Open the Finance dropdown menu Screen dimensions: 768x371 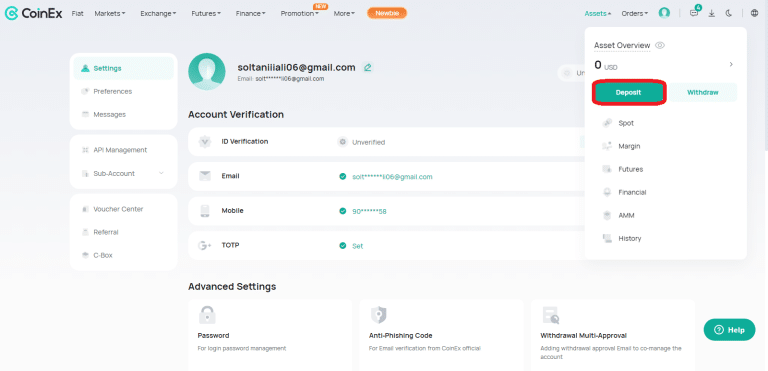click(250, 13)
